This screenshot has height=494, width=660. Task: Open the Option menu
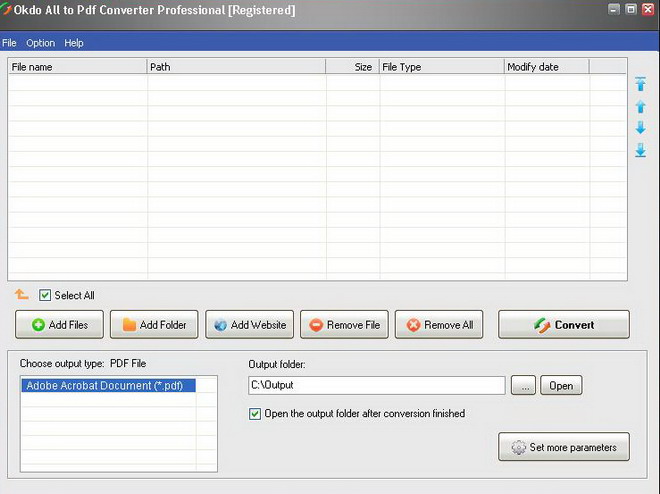[x=40, y=43]
